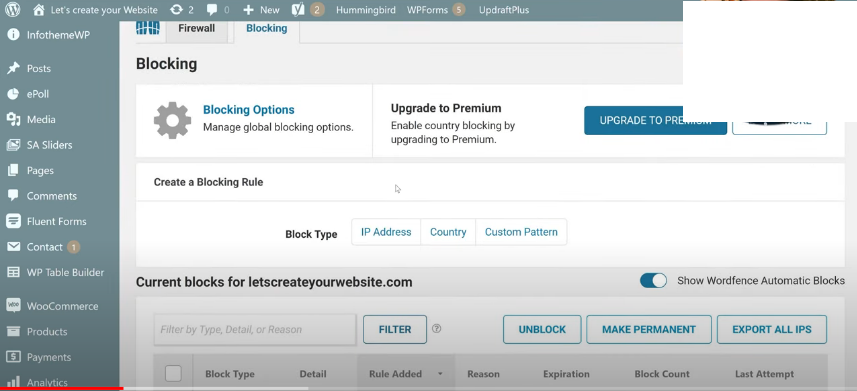Viewport: 857px width, 391px height.
Task: Sort by Block Type column header
Action: click(230, 374)
